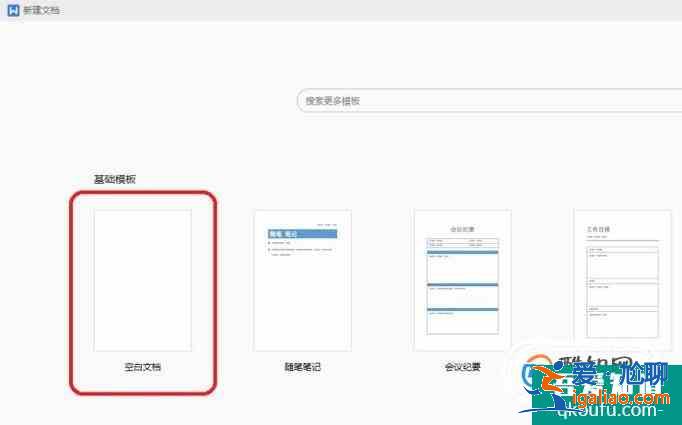This screenshot has width=682, height=425.
Task: Click the top blue section bar in 会议纪要 preview
Action: [462, 251]
